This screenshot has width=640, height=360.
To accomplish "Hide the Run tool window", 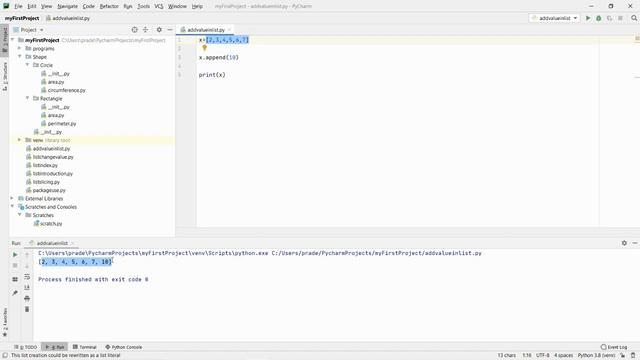I will (x=635, y=243).
